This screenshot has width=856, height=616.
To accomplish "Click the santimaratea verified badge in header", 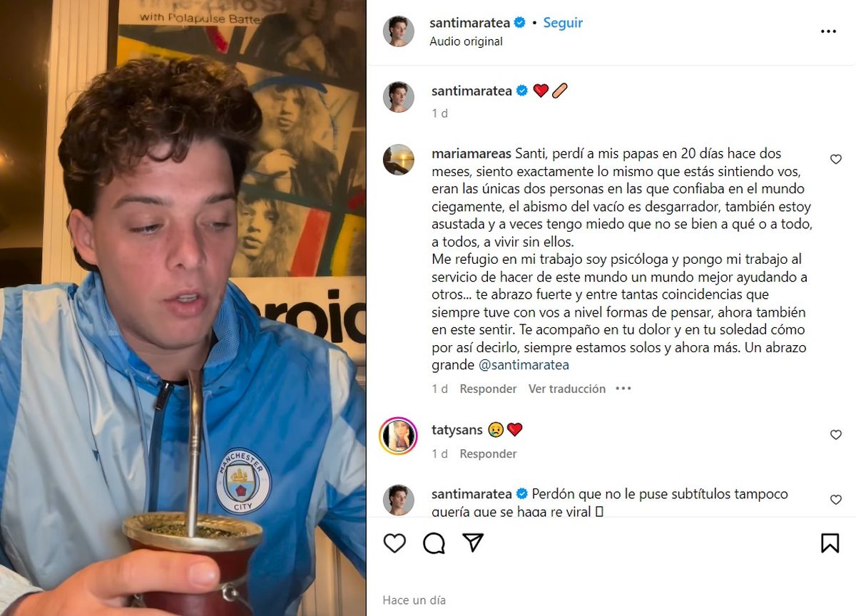I will pos(520,23).
